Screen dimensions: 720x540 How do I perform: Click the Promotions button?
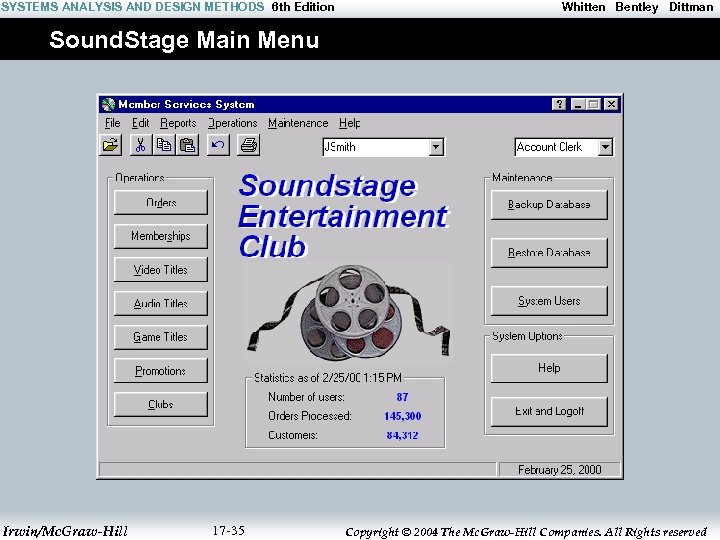click(161, 371)
